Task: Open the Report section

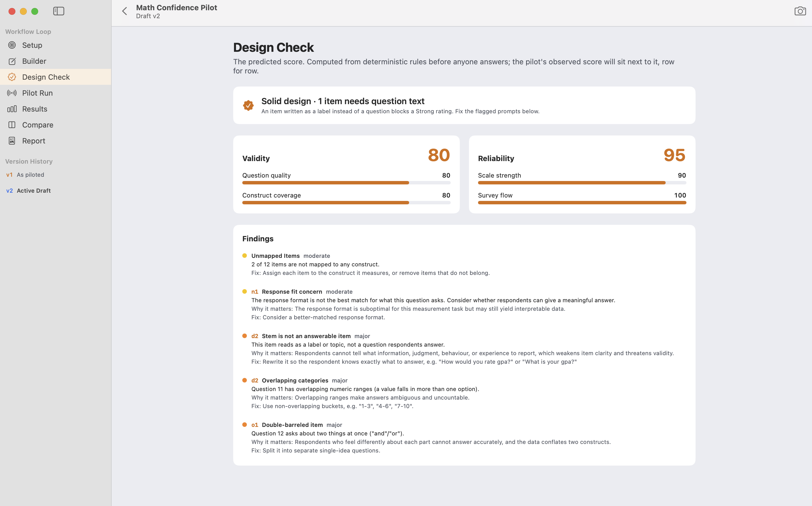Action: [56, 141]
